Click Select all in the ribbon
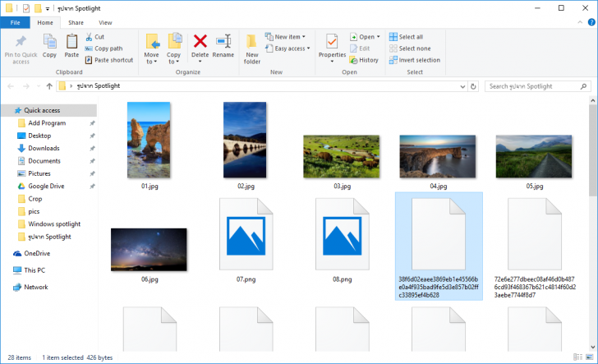Screen dimensions: 598x364 coord(406,37)
